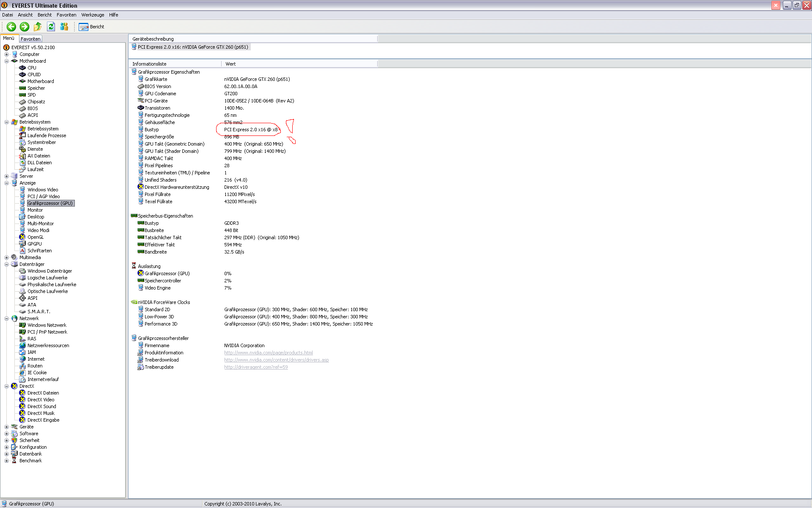Open the NVIDIA Produktinformation link
Viewport: 812px width, 508px height.
coord(268,353)
